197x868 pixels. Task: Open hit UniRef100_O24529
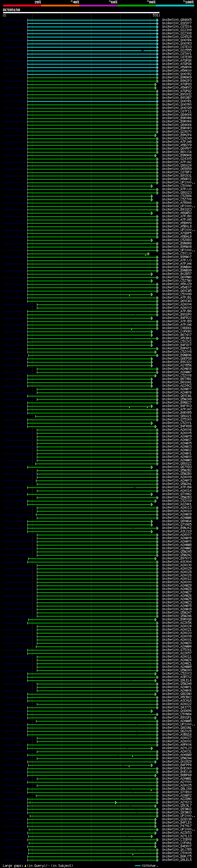tap(177, 37)
